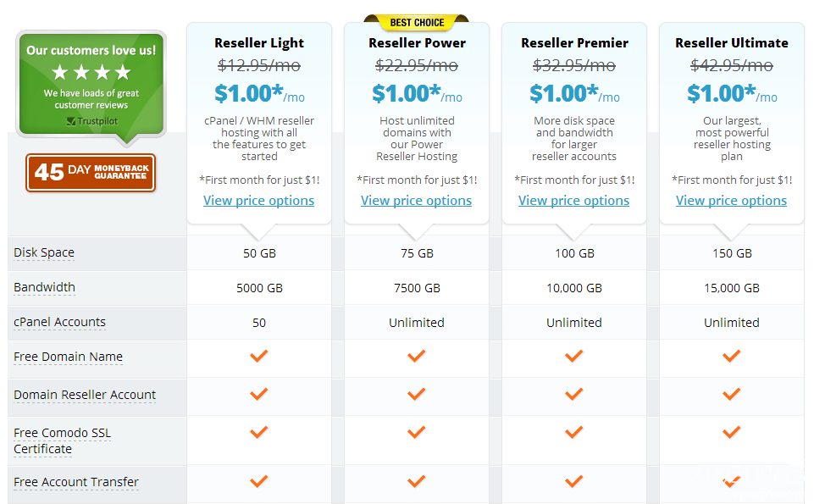Viewport: 814px width, 504px height.
Task: Open View price options for Reseller Power
Action: click(x=417, y=201)
